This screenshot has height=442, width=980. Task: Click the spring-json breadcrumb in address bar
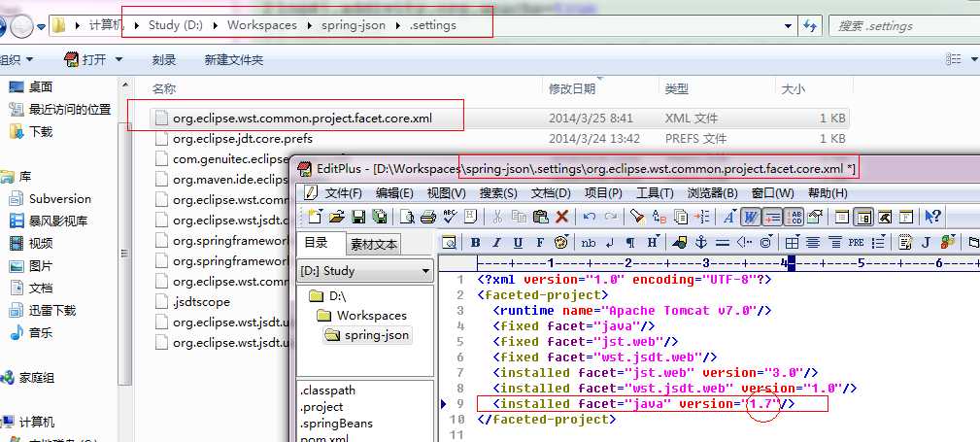(354, 25)
